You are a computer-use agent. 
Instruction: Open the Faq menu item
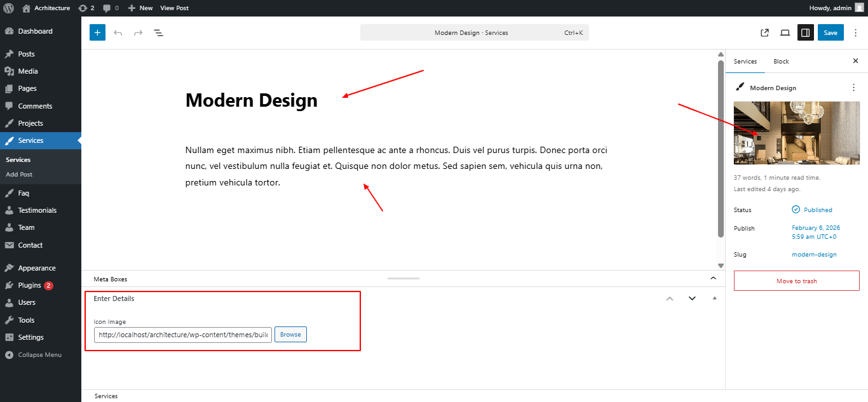click(x=41, y=193)
